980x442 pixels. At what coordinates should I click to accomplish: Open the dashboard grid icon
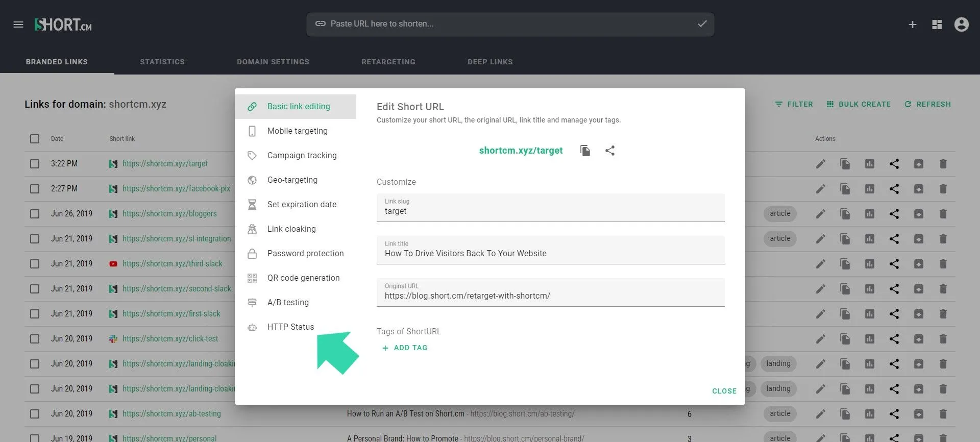click(x=937, y=24)
